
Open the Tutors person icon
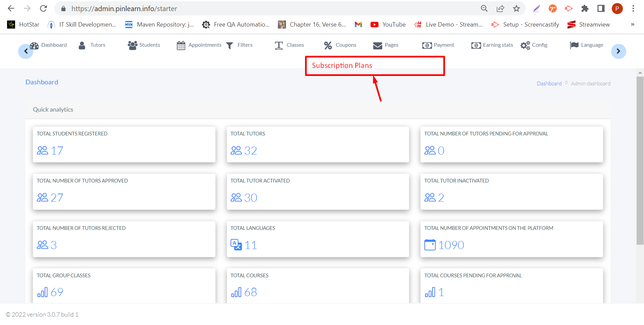tap(82, 45)
